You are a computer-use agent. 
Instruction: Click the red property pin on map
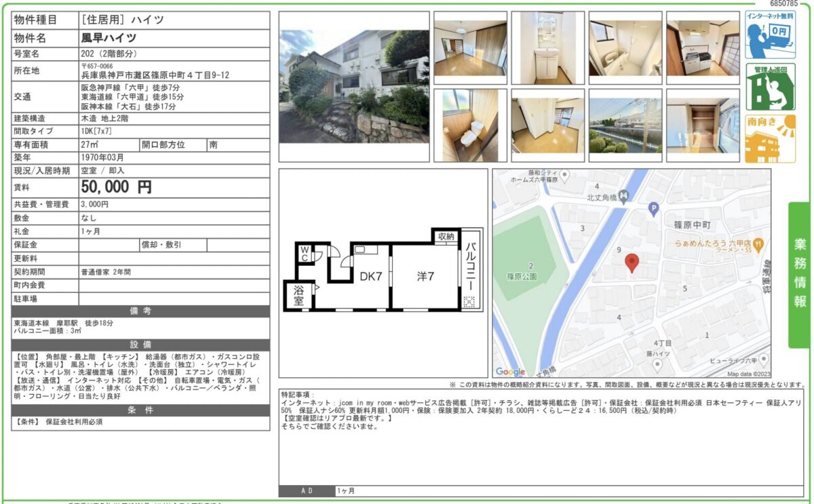point(632,263)
